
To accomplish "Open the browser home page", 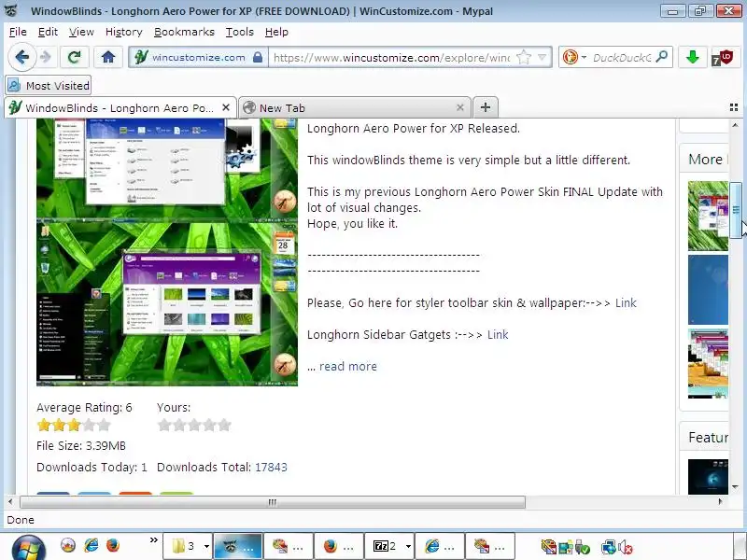I will click(x=108, y=57).
